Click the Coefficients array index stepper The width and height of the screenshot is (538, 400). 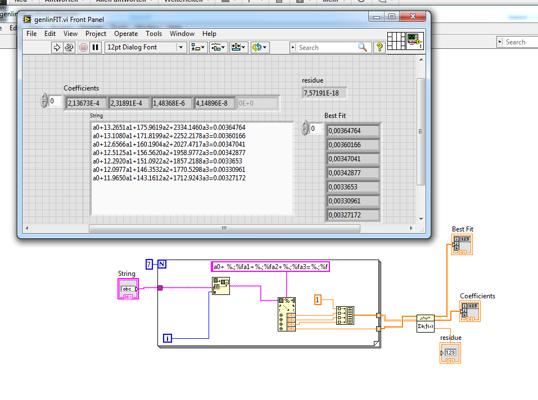tap(44, 101)
